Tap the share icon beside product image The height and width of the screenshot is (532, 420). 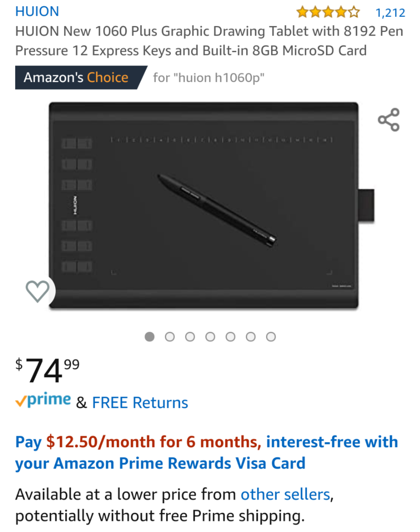[x=389, y=119]
